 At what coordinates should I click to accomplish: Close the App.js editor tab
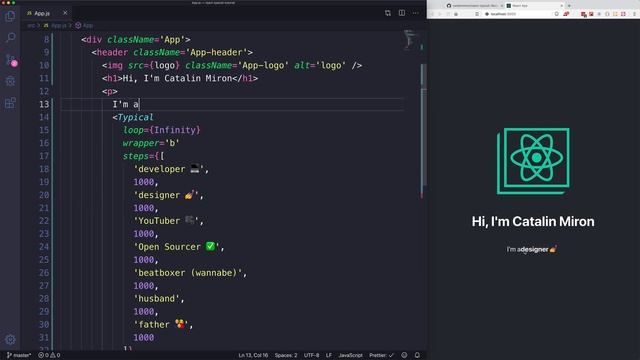point(65,13)
